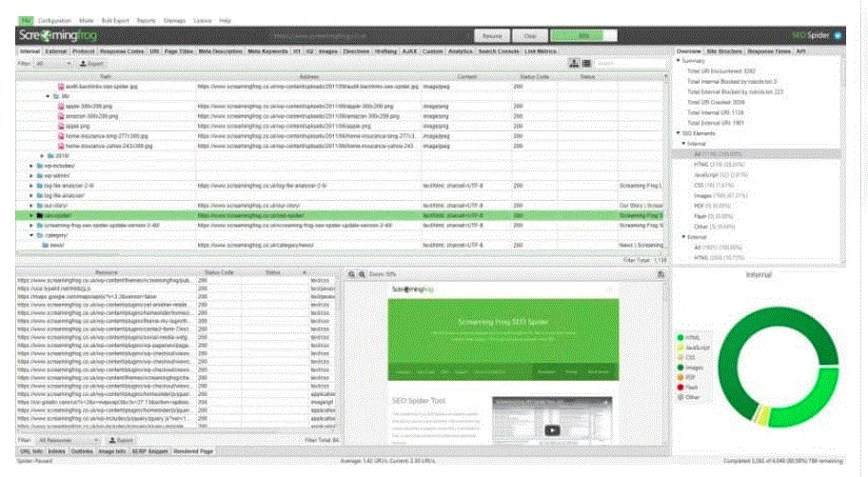This screenshot has height=477, width=868.
Task: Switch to tree view mode icon
Action: [574, 64]
